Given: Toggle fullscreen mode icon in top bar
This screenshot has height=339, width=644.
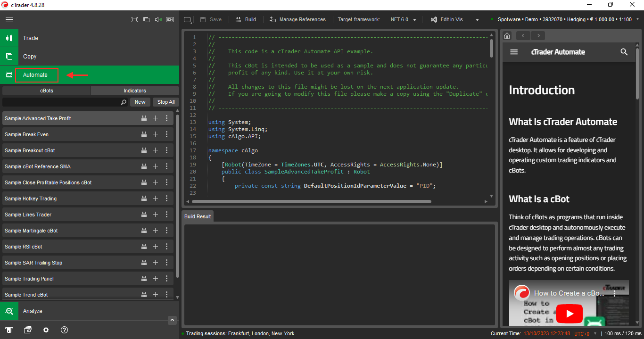Looking at the screenshot, I should [x=134, y=20].
